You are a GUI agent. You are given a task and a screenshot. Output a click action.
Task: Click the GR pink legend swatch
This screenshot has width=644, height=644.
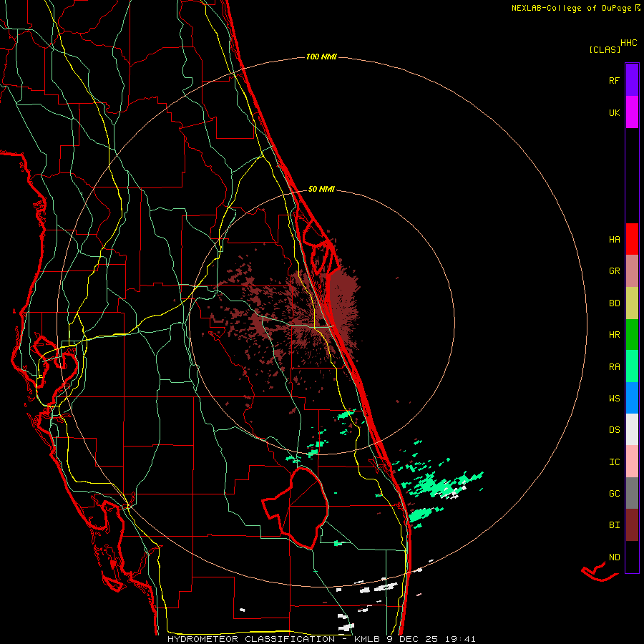(632, 270)
